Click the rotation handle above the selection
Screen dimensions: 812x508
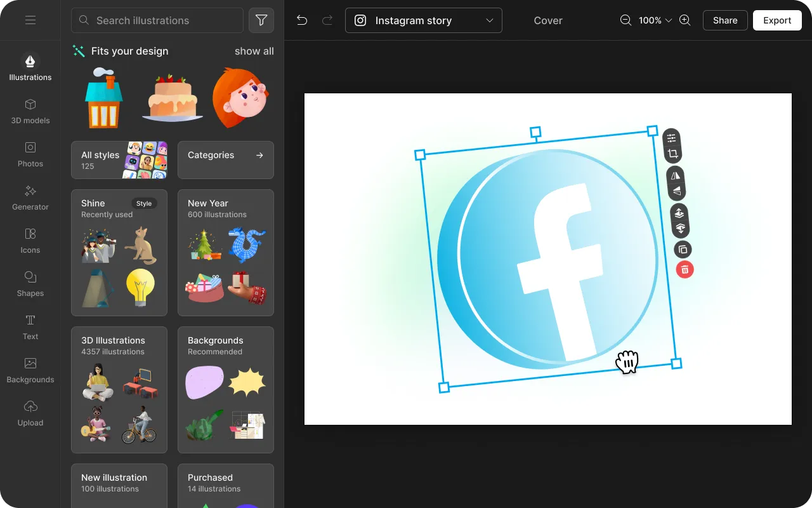tap(535, 132)
